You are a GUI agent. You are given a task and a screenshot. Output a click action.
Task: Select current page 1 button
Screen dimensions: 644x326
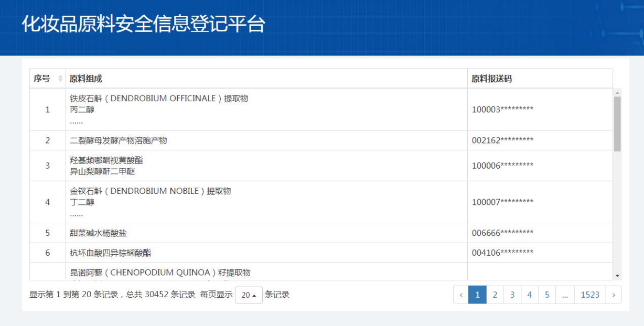click(477, 295)
